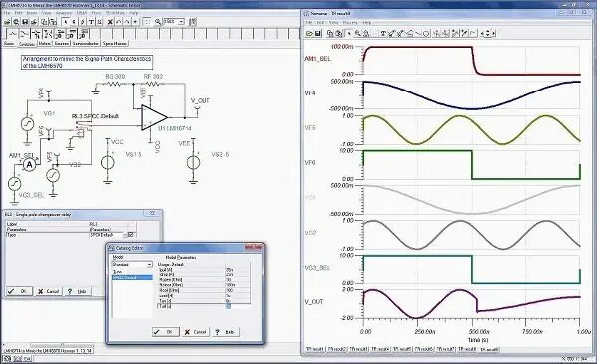Image resolution: width=597 pixels, height=364 pixels.
Task: Click Cancel in the RL2 relay properties dialog
Action: tap(49, 291)
